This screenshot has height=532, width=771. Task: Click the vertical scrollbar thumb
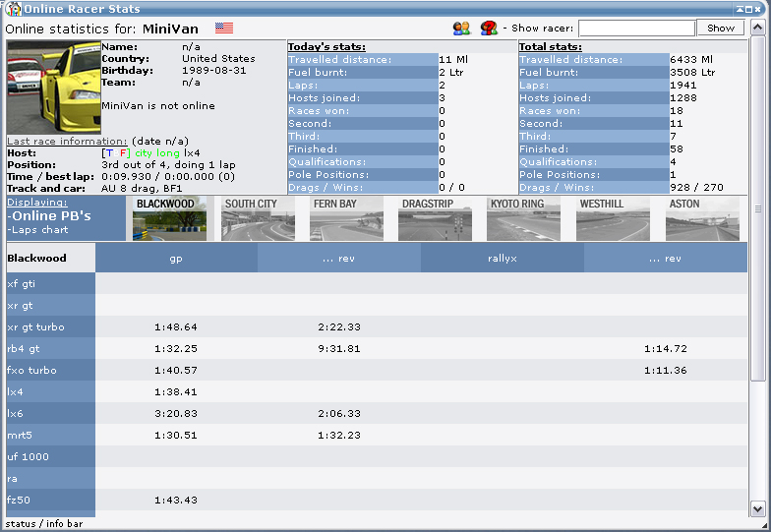[x=757, y=208]
